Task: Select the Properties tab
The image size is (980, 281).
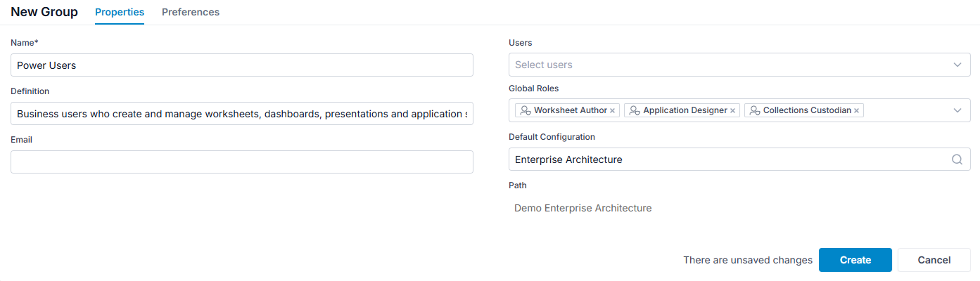Action: tap(120, 12)
